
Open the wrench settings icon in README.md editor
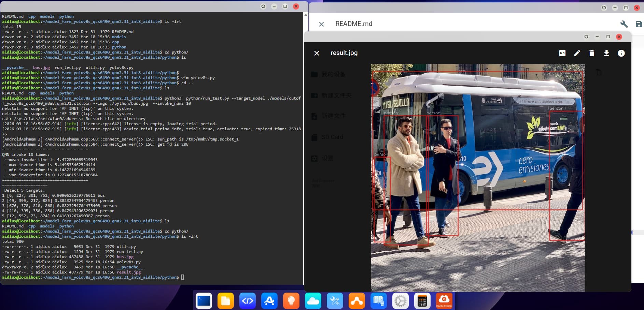click(624, 24)
